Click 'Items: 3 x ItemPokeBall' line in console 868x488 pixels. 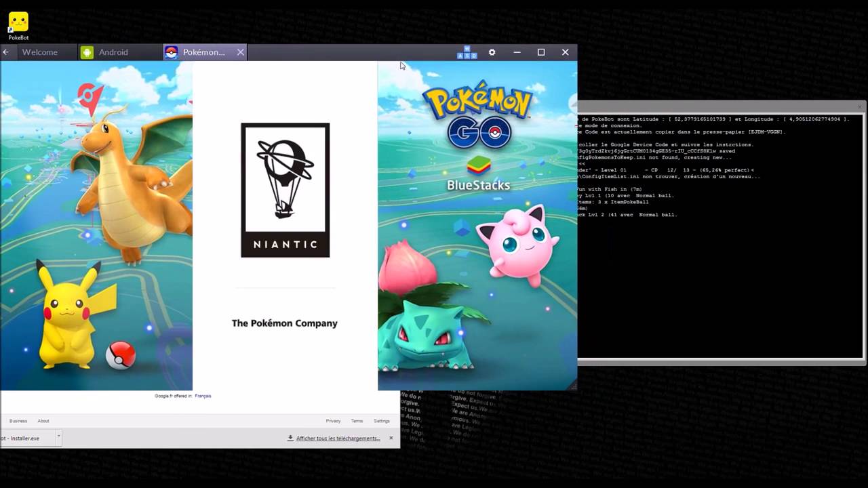tap(613, 202)
